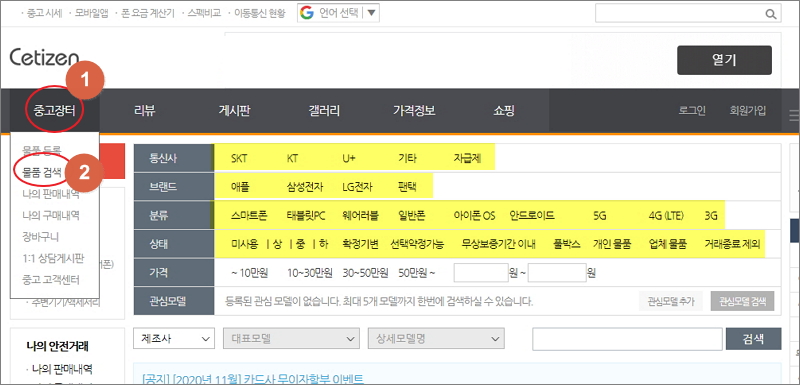Toggle 무상보증기간 이내 filter

tap(498, 244)
